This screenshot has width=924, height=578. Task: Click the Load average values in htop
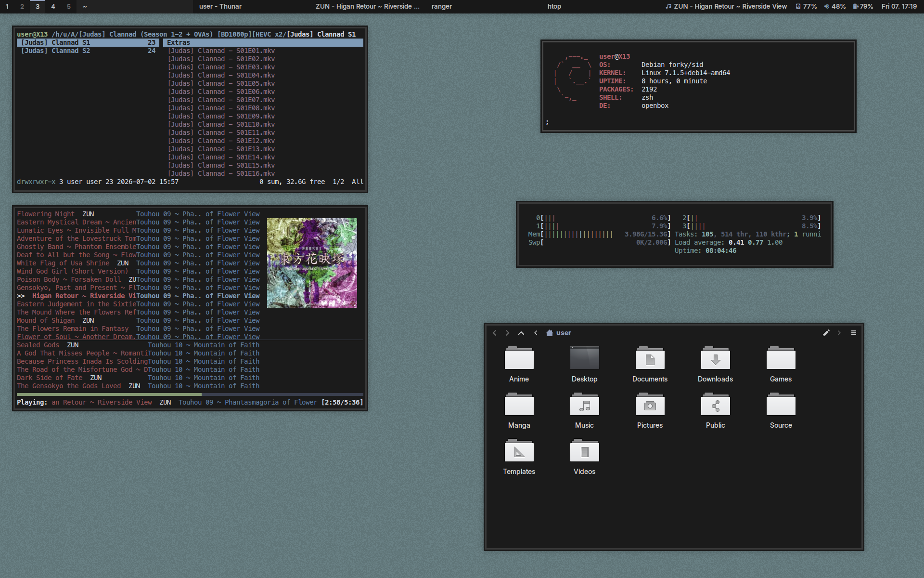(756, 242)
